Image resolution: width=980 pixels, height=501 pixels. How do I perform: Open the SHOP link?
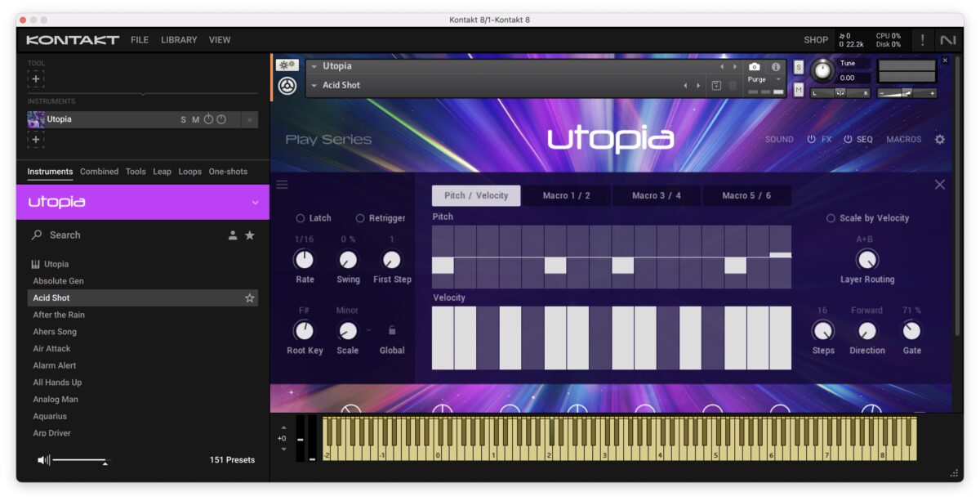coord(816,40)
